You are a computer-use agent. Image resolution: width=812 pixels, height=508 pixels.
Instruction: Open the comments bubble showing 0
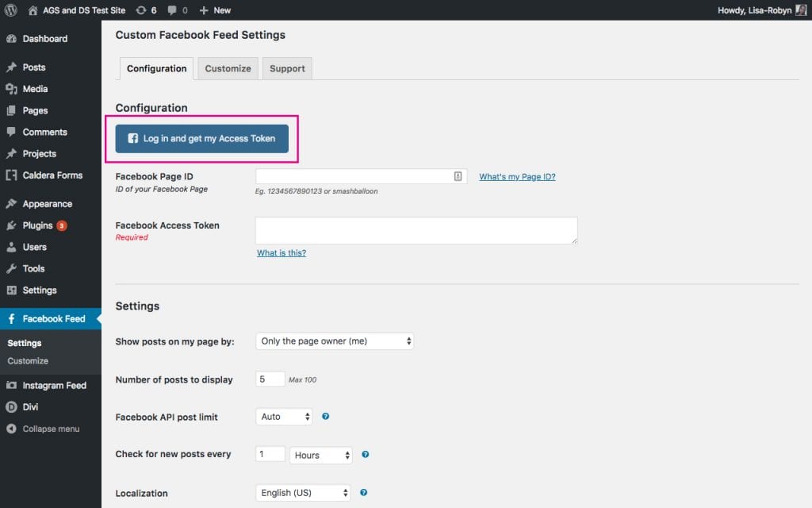(178, 10)
